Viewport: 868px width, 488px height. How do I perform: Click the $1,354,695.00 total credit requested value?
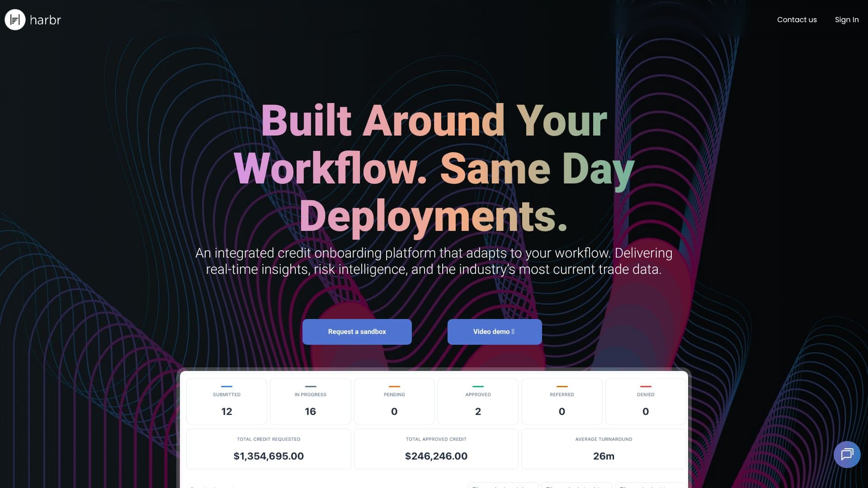coord(269,456)
